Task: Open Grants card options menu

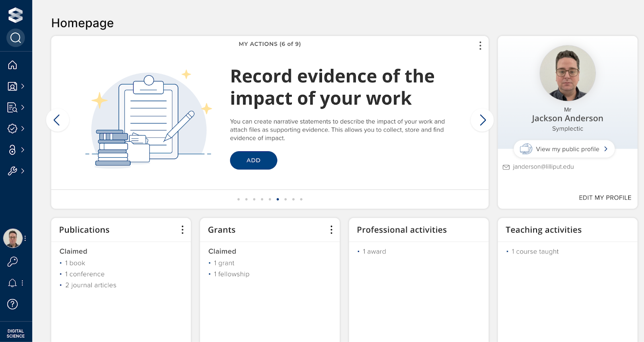Action: (331, 230)
